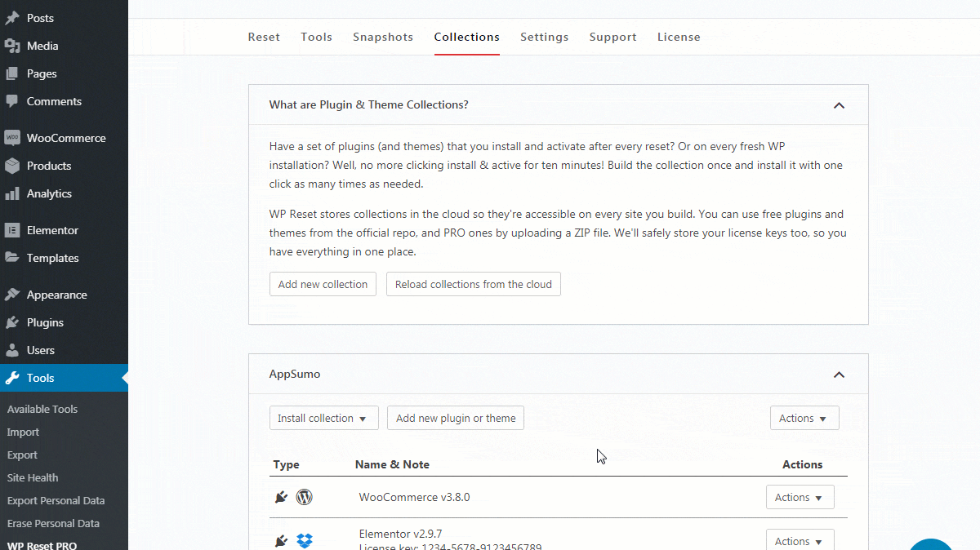Screen dimensions: 980x550
Task: Open Media via its camera icon
Action: [13, 46]
